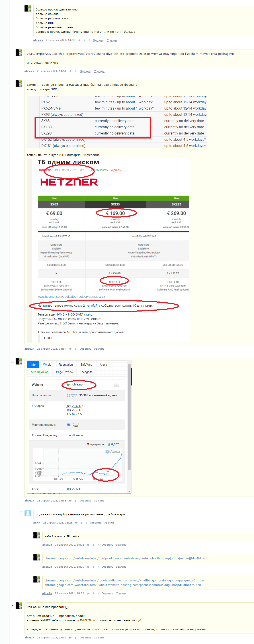The width and height of the screenshot is (254, 644).
Task: Open the vc.ru chia mining guide link
Action: point(130,54)
